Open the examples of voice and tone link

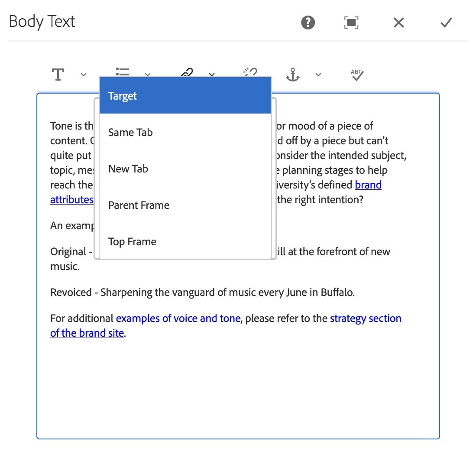click(x=178, y=318)
